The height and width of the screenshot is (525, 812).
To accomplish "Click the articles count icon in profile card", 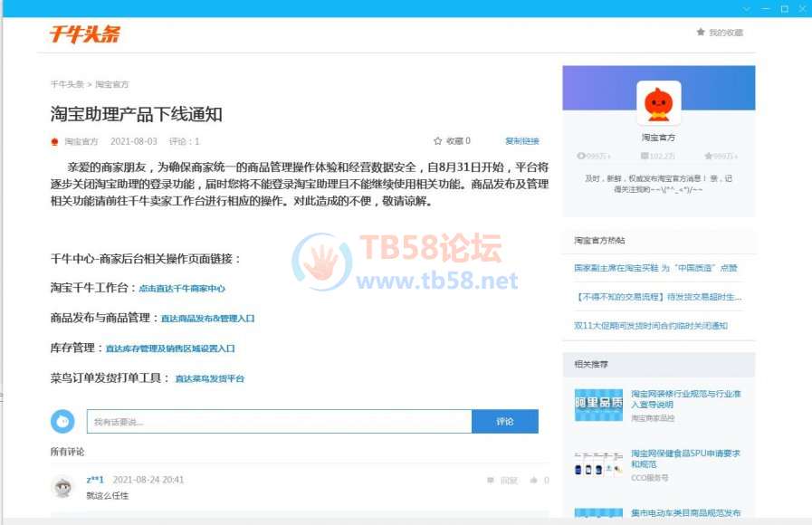I will [645, 156].
